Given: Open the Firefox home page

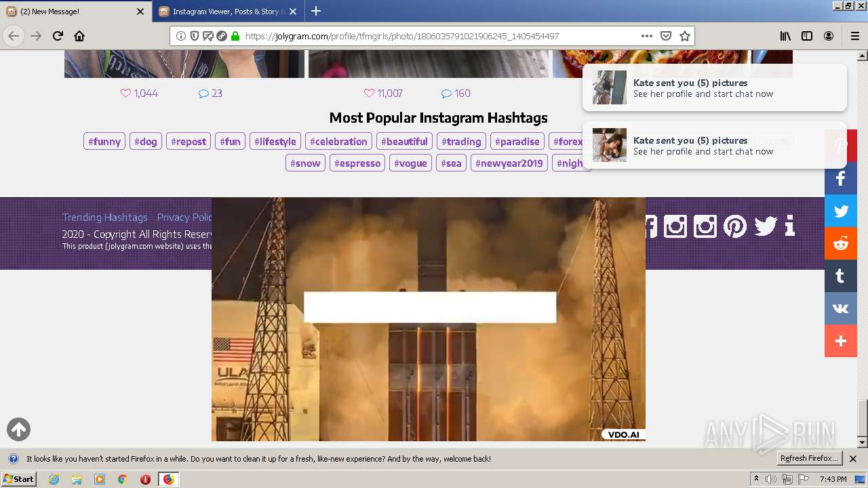Looking at the screenshot, I should click(79, 36).
